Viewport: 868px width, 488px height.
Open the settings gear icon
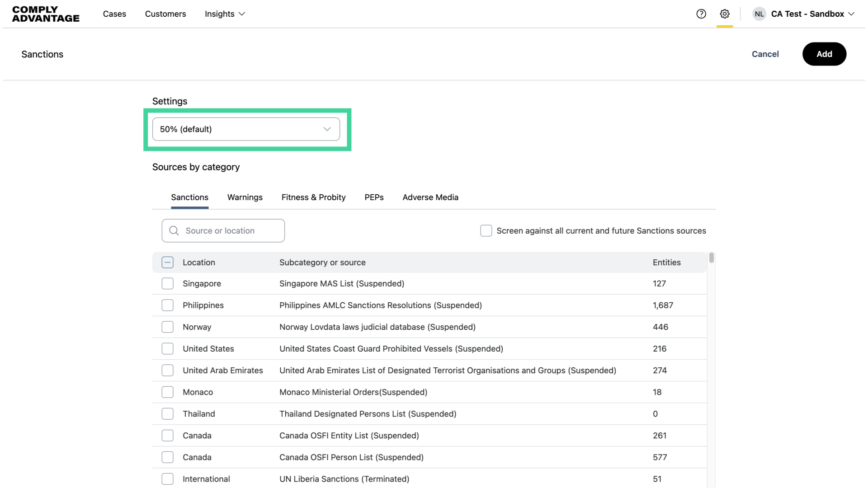(x=725, y=14)
